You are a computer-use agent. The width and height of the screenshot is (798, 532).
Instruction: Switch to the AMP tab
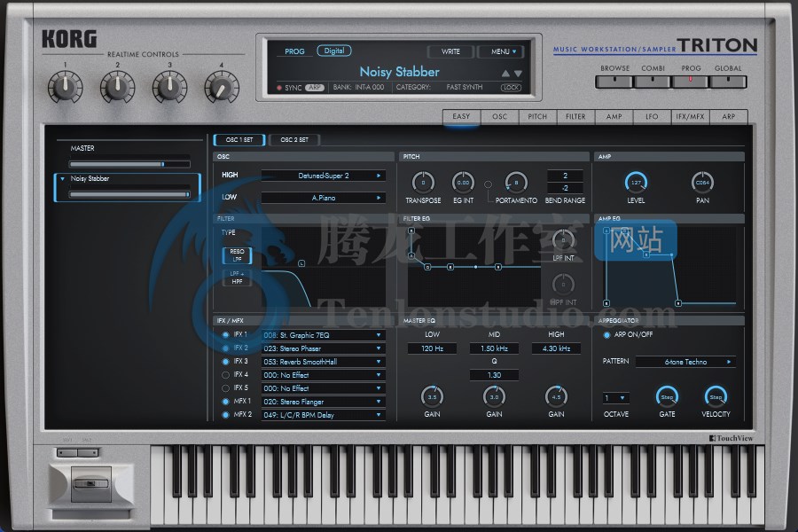(614, 116)
